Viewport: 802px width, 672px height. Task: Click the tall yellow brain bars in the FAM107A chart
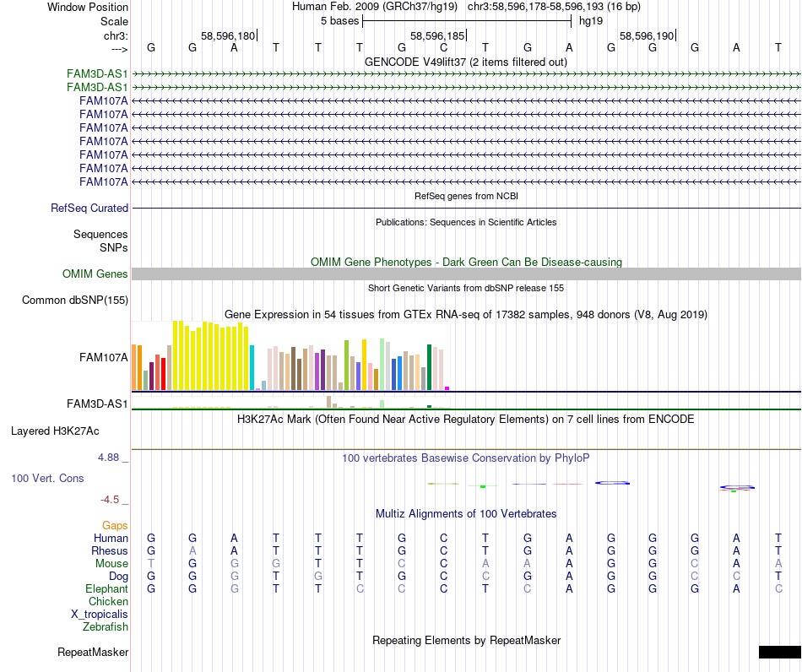pos(210,356)
